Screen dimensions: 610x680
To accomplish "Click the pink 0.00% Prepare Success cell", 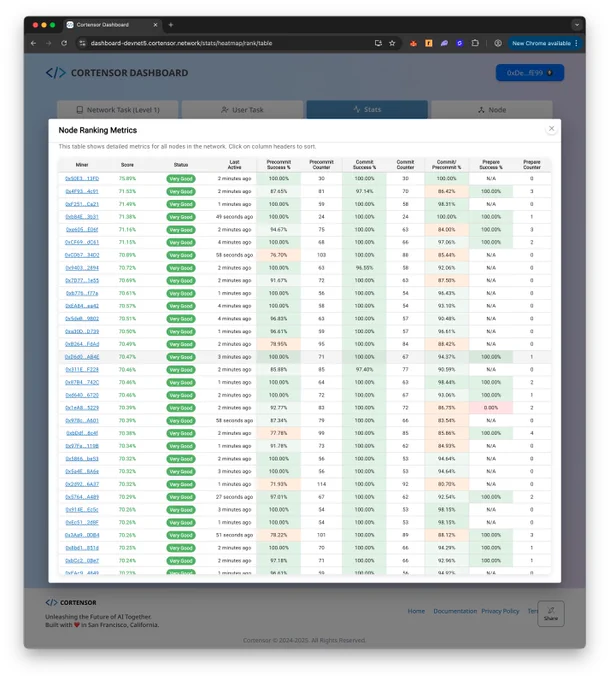I will click(491, 408).
